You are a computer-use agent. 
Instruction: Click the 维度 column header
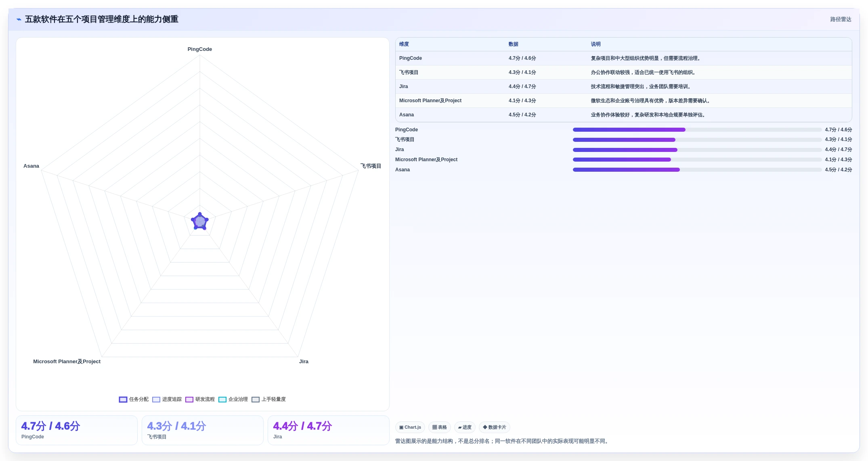pyautogui.click(x=404, y=44)
